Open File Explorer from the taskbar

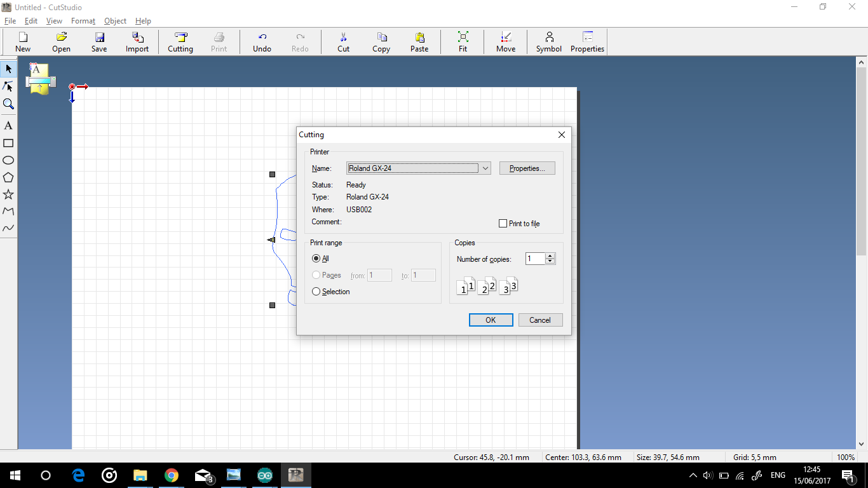pos(140,475)
